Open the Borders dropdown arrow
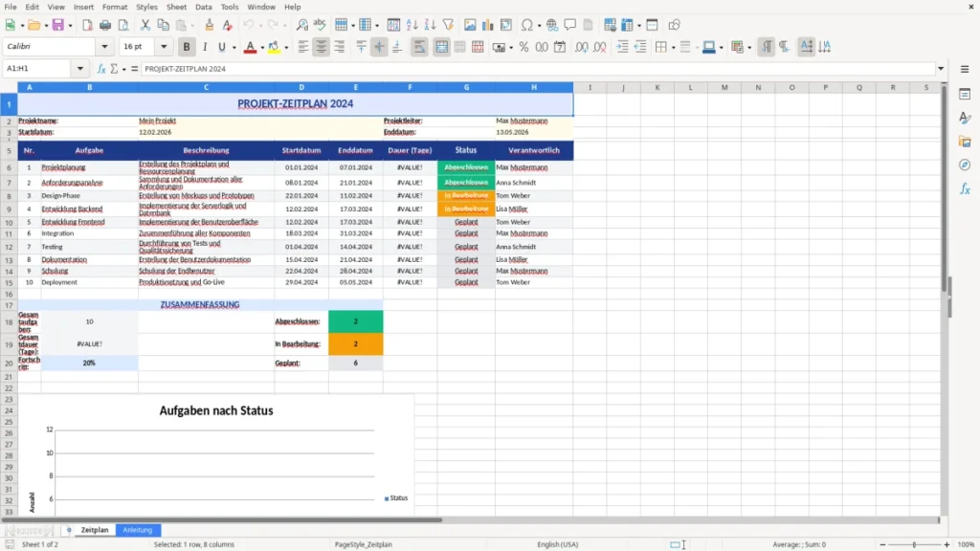This screenshot has height=551, width=980. [673, 48]
